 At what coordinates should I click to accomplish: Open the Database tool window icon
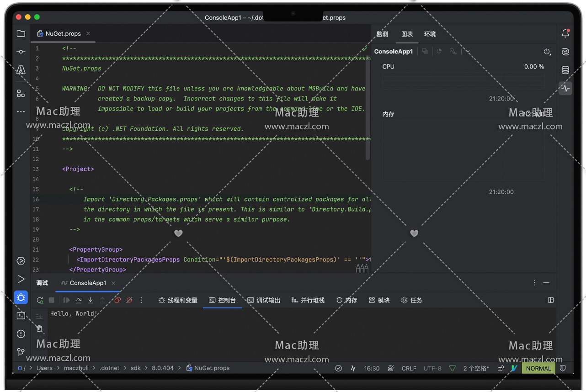(565, 70)
